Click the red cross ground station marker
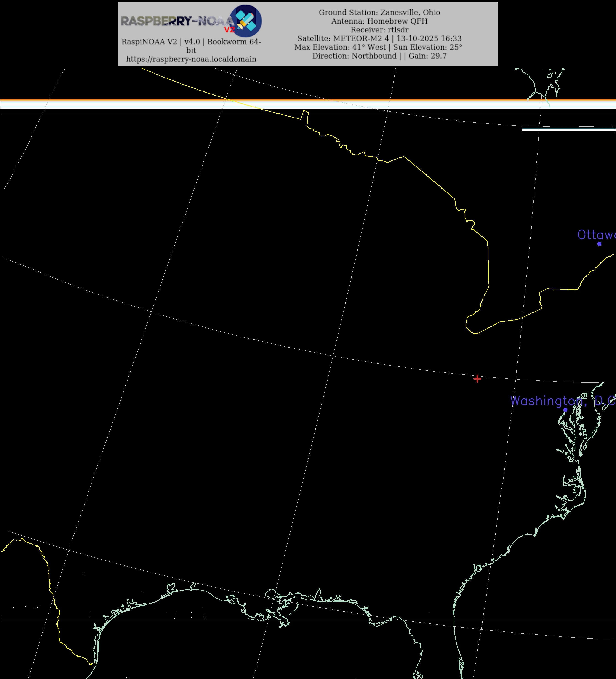The width and height of the screenshot is (616, 679). 477,379
